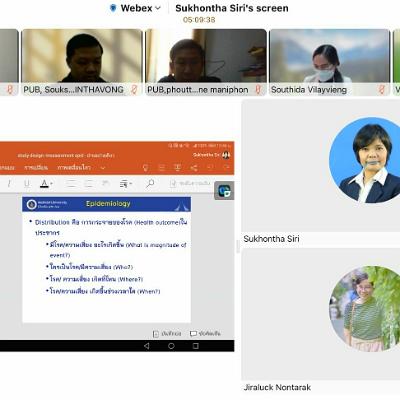Click the bulleted list icon
Image resolution: width=400 pixels, height=400 pixels.
70,184
